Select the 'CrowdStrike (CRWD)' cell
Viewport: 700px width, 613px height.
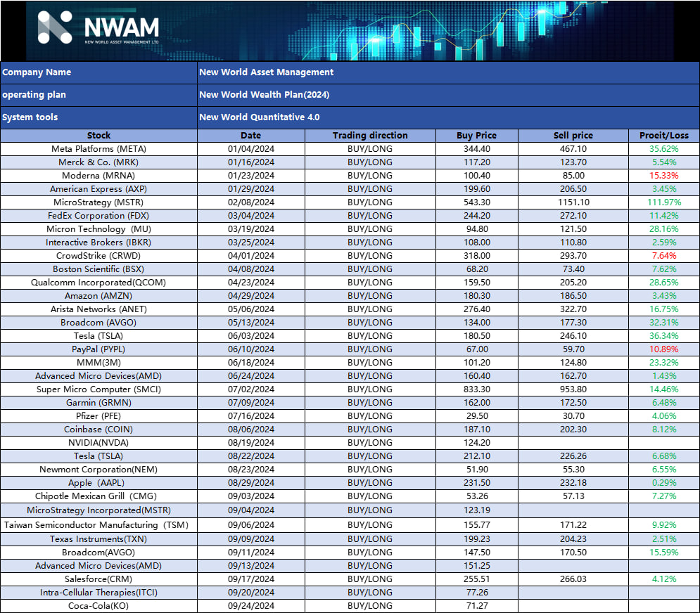98,256
